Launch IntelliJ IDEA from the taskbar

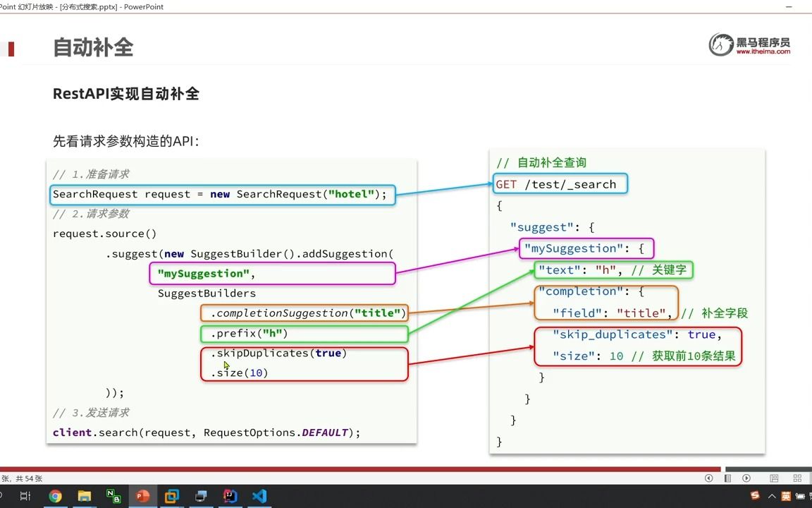(x=230, y=496)
